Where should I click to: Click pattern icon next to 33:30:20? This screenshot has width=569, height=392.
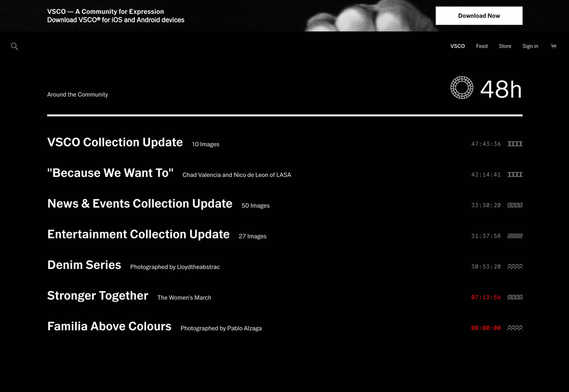tap(515, 205)
